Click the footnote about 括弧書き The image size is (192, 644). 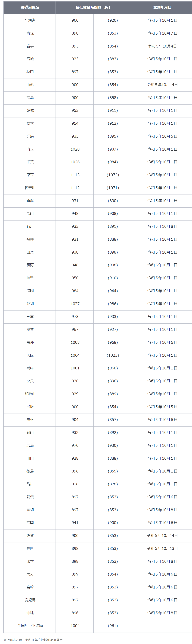point(33,640)
